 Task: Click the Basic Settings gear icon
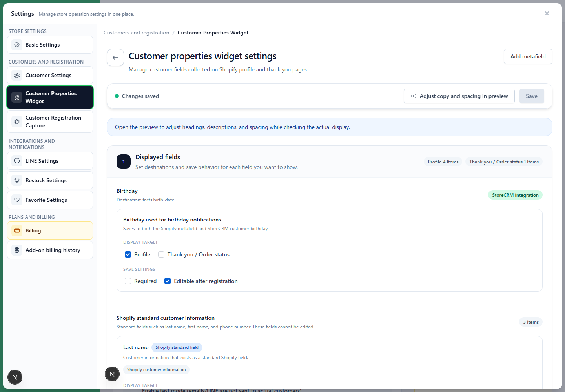17,45
